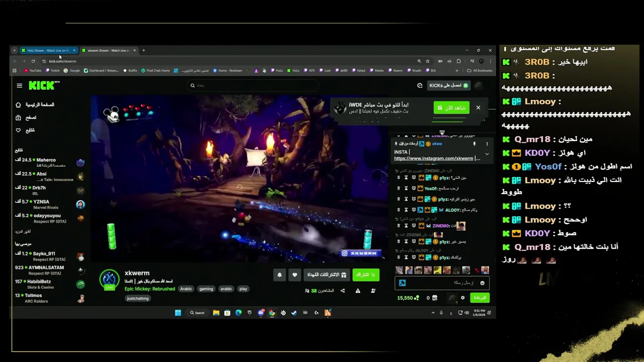Open the Home page sidebar item
Viewport: 644px width, 362px height.
tap(35, 105)
